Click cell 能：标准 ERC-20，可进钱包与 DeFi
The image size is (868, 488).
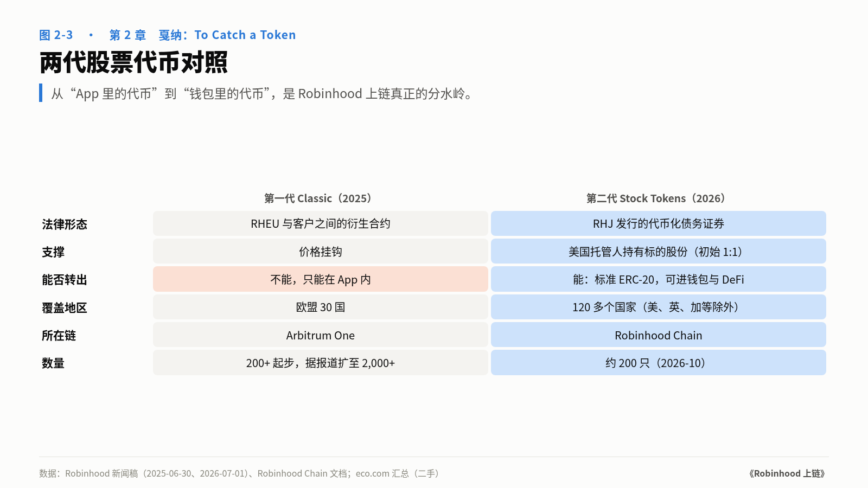click(x=659, y=279)
